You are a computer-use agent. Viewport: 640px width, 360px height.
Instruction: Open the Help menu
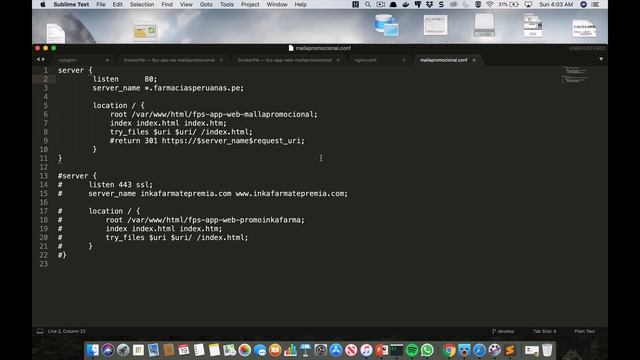point(300,4)
